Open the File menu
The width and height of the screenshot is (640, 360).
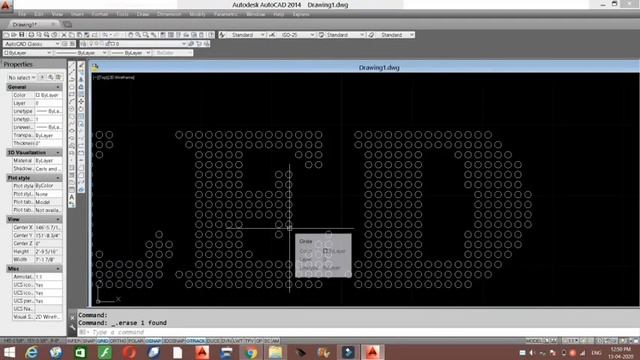pos(22,14)
